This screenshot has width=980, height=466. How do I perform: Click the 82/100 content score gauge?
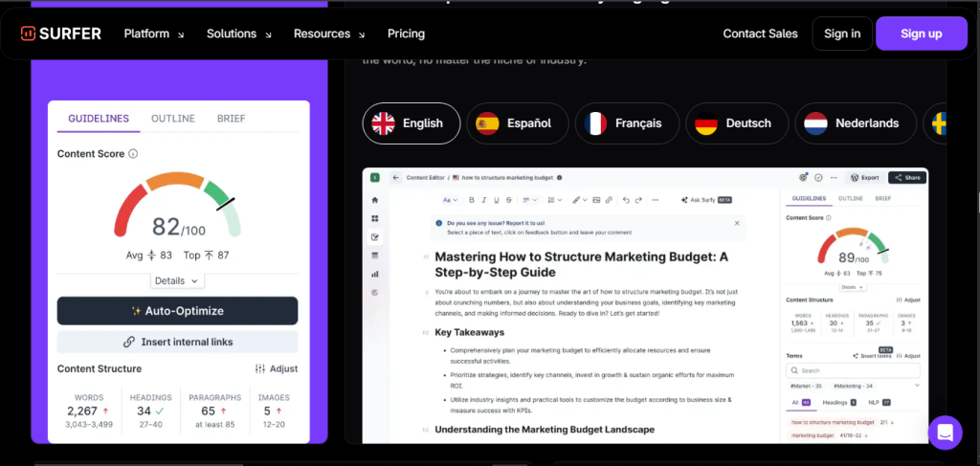177,206
